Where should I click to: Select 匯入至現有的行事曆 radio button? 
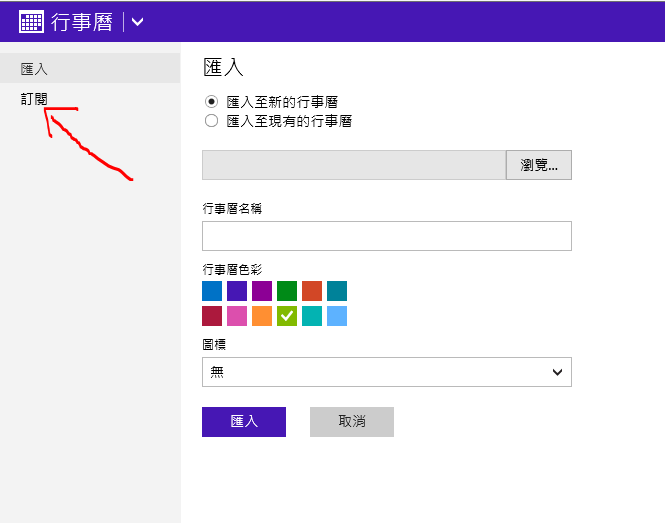pos(211,121)
